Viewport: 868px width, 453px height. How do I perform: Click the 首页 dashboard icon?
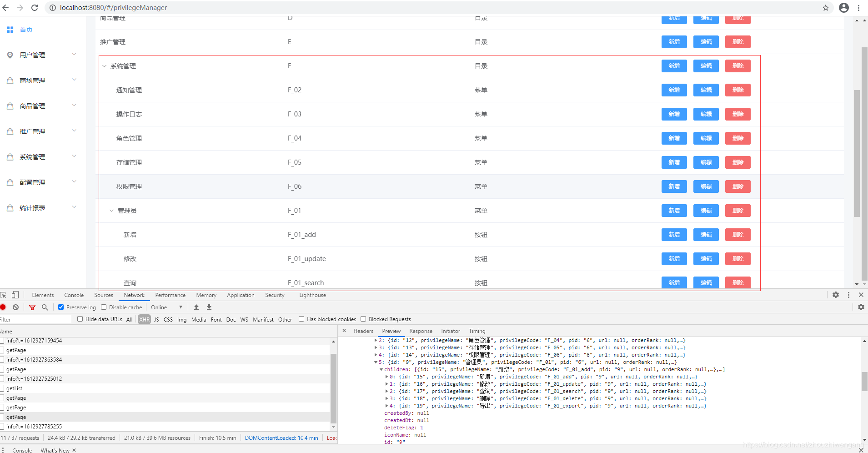(10, 29)
